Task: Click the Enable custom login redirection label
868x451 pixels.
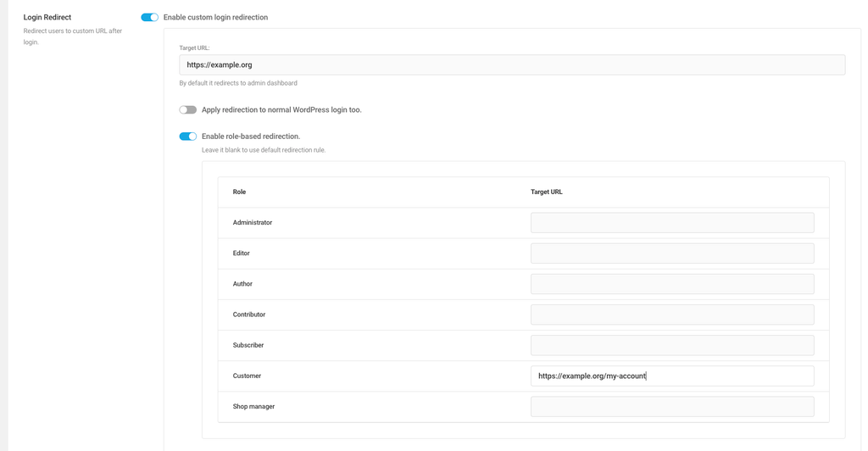Action: 215,17
